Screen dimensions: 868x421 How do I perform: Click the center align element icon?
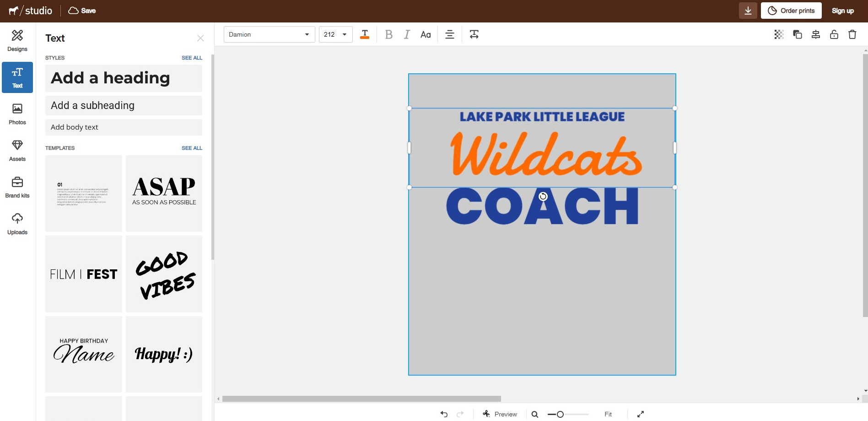(x=816, y=34)
